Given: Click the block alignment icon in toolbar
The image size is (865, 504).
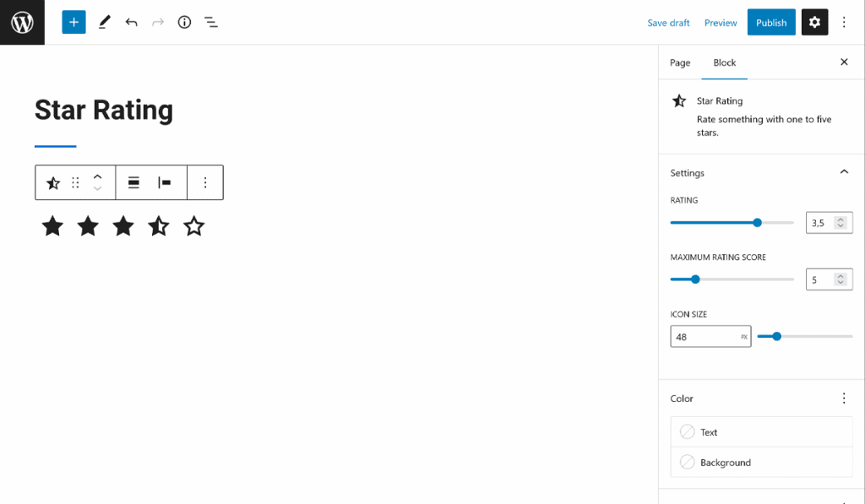Looking at the screenshot, I should tap(133, 182).
